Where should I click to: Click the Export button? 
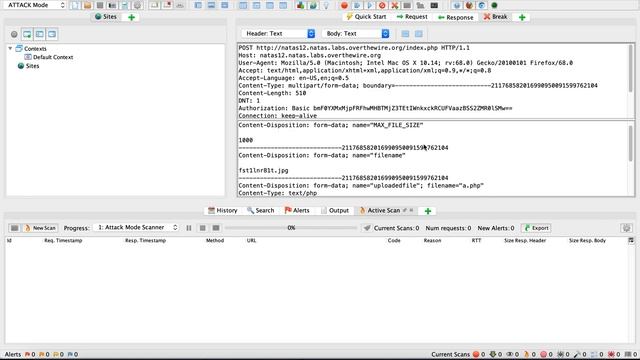(x=536, y=228)
